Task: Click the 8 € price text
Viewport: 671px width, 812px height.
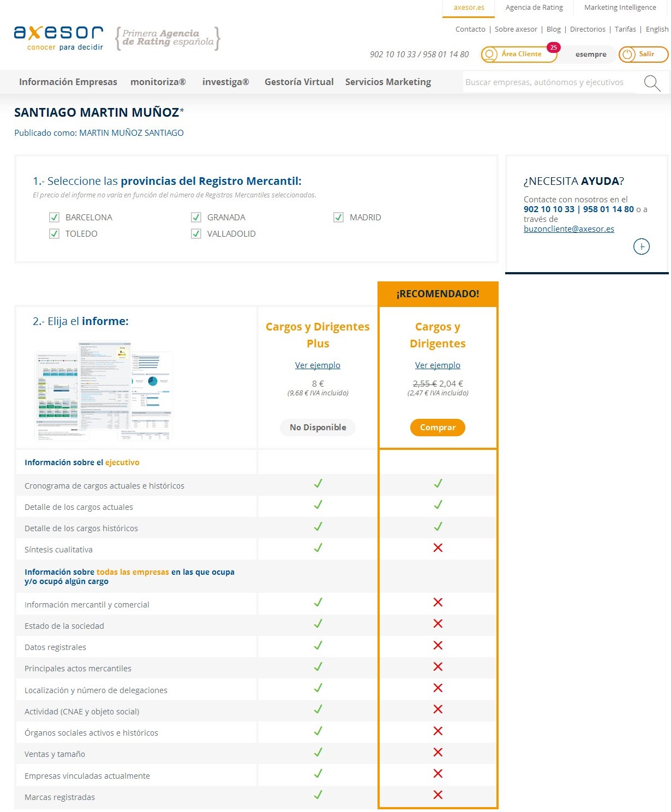Action: tap(318, 383)
